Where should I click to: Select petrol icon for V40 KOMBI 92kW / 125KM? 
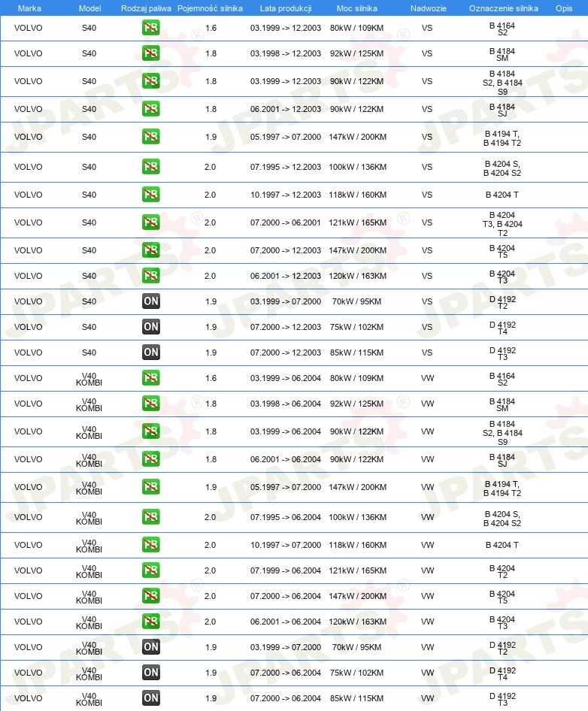click(x=150, y=404)
